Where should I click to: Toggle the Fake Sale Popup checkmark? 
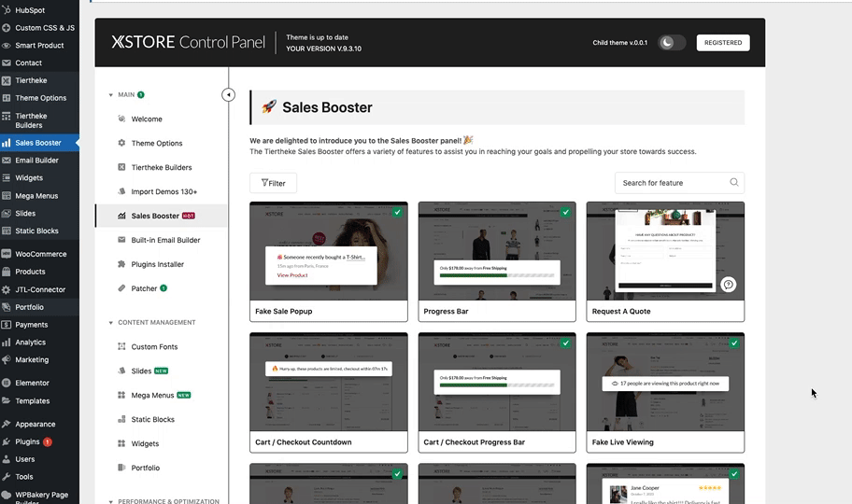398,213
